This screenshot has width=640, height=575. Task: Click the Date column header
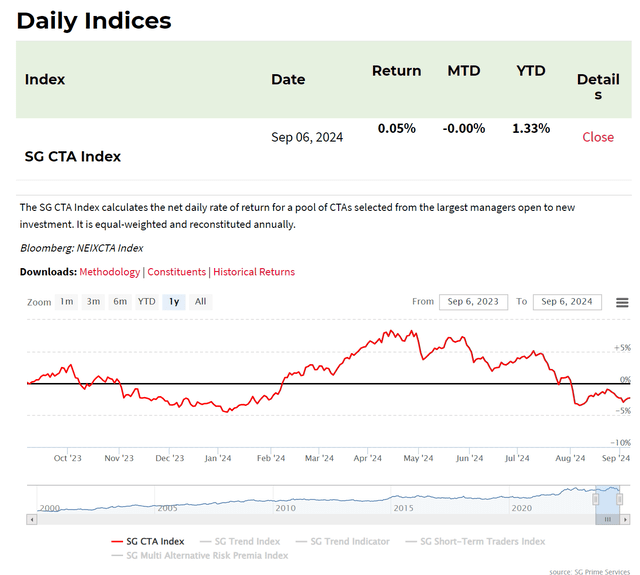pos(288,79)
